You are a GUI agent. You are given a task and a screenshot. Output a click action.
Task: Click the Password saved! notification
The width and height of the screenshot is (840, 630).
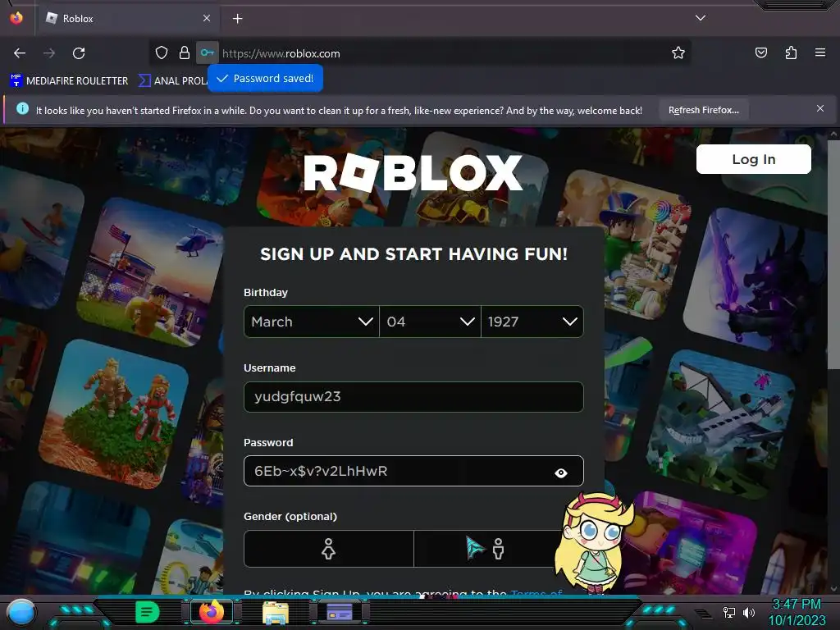[x=265, y=78]
